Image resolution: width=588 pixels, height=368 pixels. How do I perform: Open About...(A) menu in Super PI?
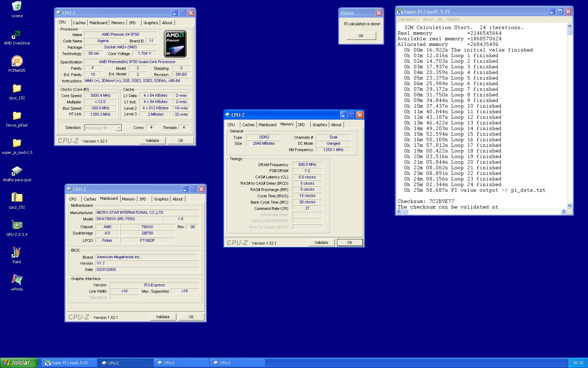433,19
